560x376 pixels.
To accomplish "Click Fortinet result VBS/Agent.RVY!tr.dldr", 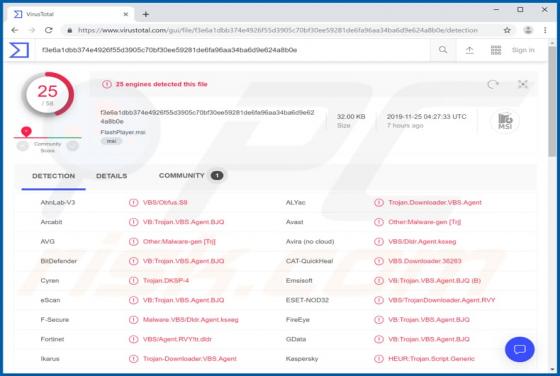I will [x=177, y=339].
